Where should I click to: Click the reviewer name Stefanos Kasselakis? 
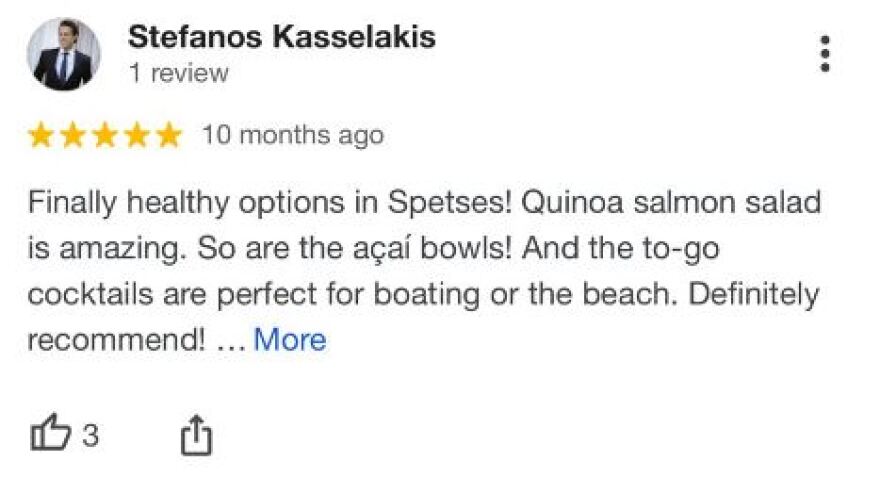pyautogui.click(x=281, y=38)
